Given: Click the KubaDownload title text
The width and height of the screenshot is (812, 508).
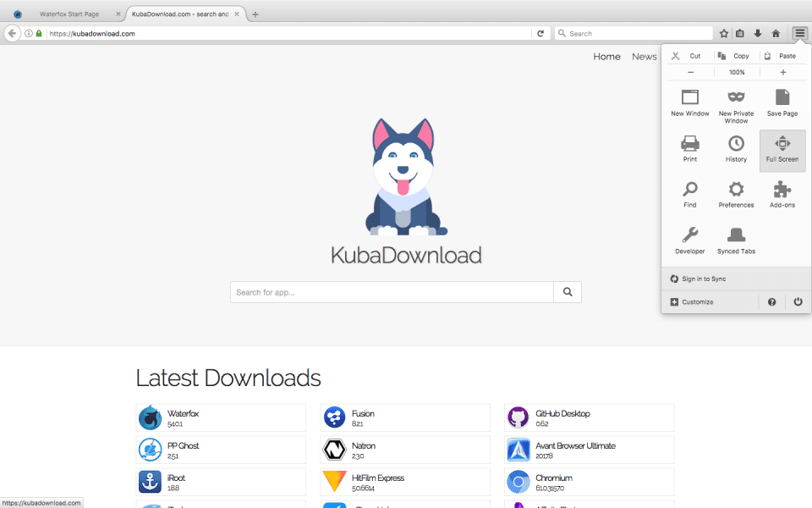Looking at the screenshot, I should click(x=406, y=255).
